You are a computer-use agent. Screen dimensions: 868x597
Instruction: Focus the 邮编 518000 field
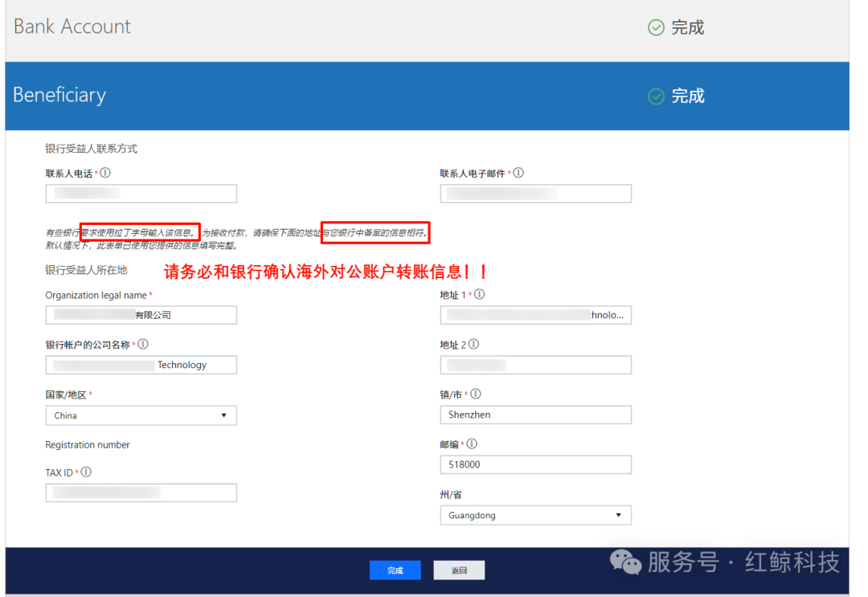click(536, 464)
